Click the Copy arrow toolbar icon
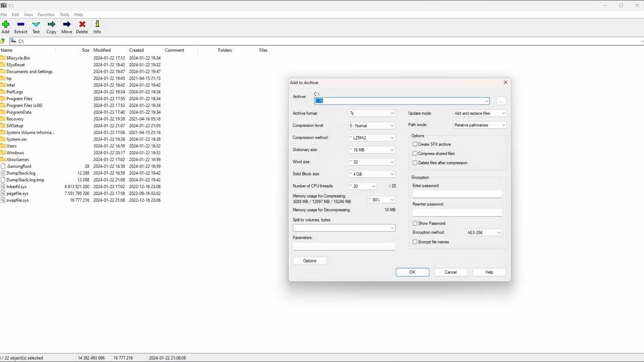Screen dimensions: 644x362 click(x=52, y=24)
